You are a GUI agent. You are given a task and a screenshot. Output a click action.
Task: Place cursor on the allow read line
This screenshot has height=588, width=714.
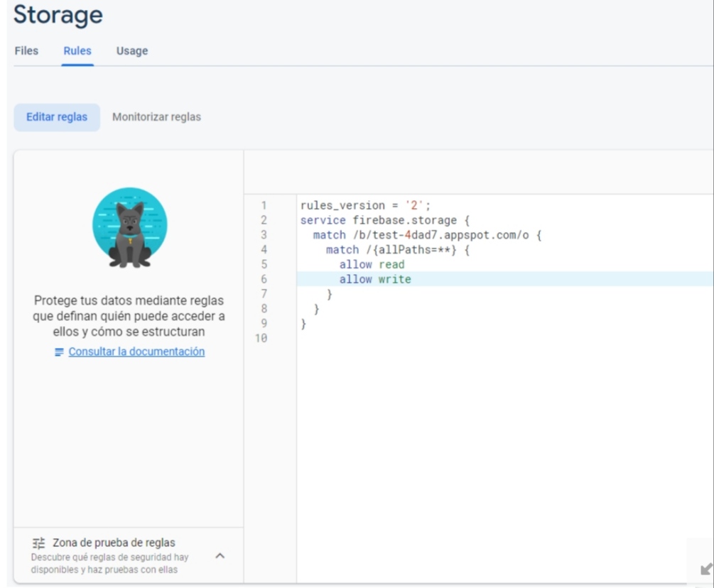pyautogui.click(x=372, y=265)
